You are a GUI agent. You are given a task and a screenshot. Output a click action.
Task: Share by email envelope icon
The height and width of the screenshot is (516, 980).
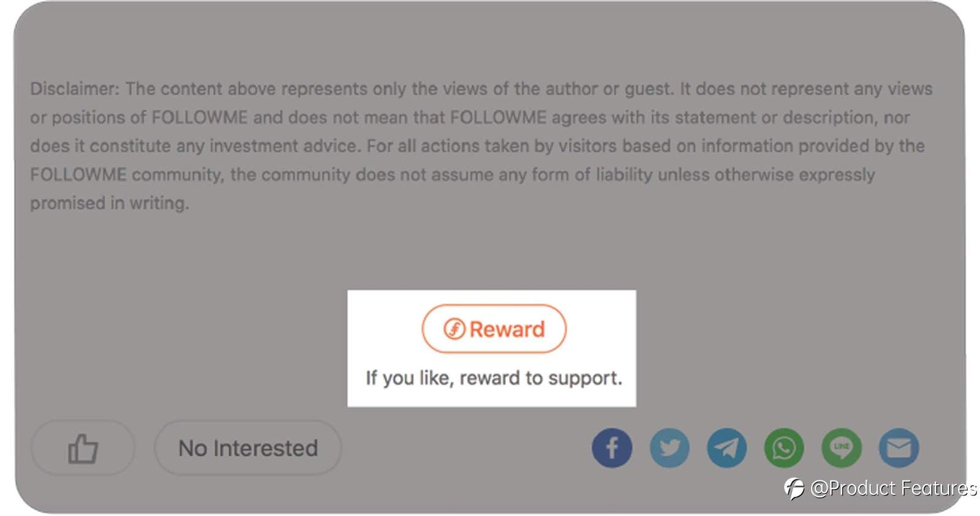(x=899, y=448)
